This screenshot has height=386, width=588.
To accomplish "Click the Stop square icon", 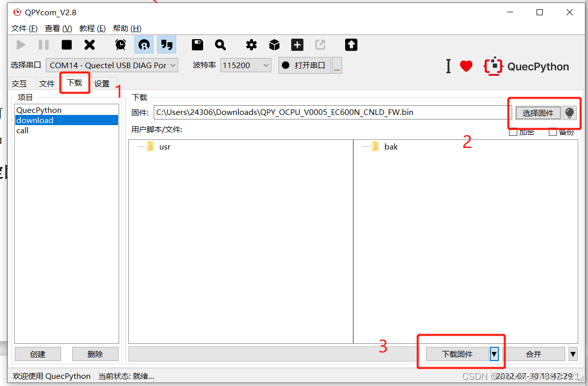I will pos(67,45).
